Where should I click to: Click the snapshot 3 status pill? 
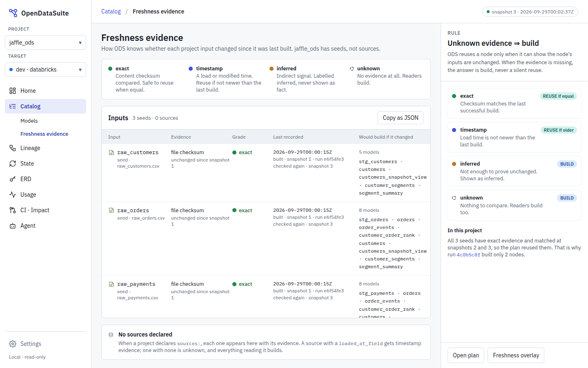(530, 12)
